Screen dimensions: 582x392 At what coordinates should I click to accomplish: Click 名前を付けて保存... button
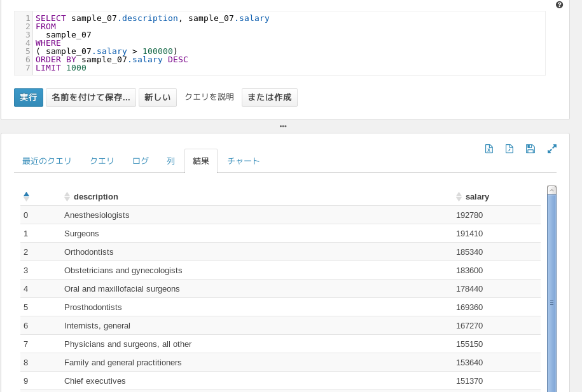click(91, 98)
